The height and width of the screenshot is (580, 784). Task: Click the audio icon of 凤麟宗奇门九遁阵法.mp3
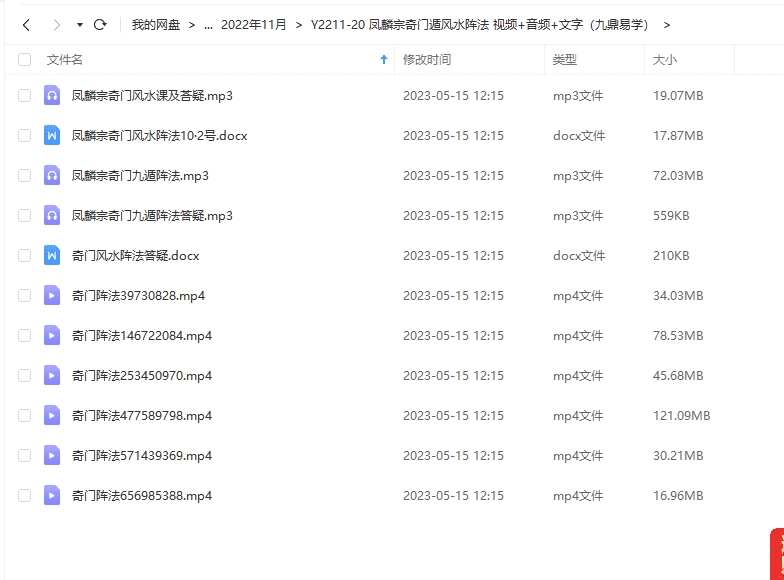tap(52, 176)
